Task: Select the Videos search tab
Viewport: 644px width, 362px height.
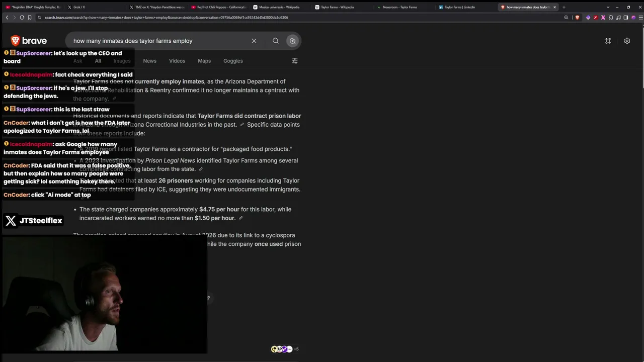Action: pyautogui.click(x=177, y=61)
